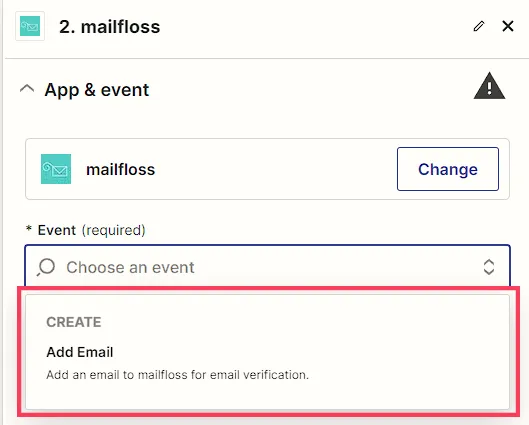Click the mailfloss app name in card
This screenshot has width=529, height=425.
120,169
